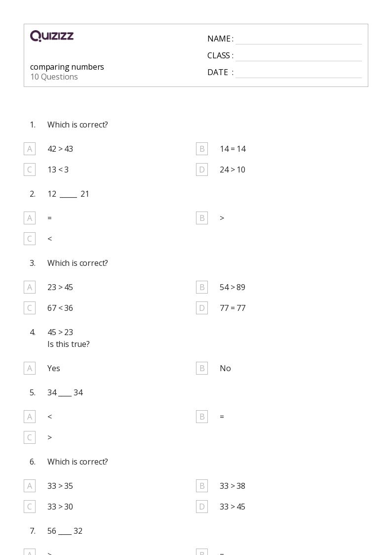Screen dimensions: 392x555
Task: Check option B for question 2 (>)
Action: 202,218
